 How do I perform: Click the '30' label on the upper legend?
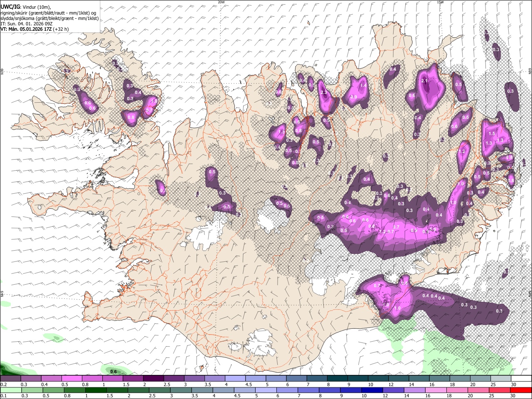pos(513,384)
